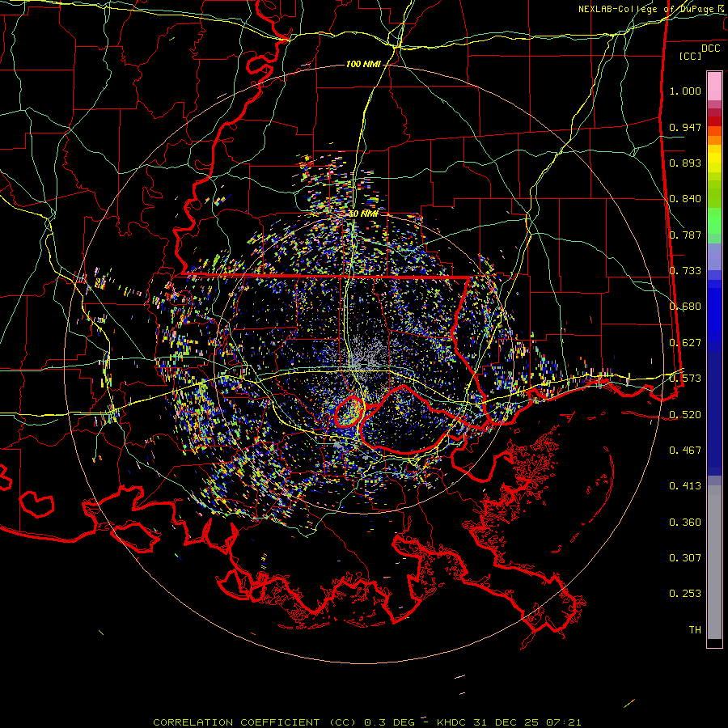Select the 0.520 scale value
728x728 pixels.
[x=685, y=415]
